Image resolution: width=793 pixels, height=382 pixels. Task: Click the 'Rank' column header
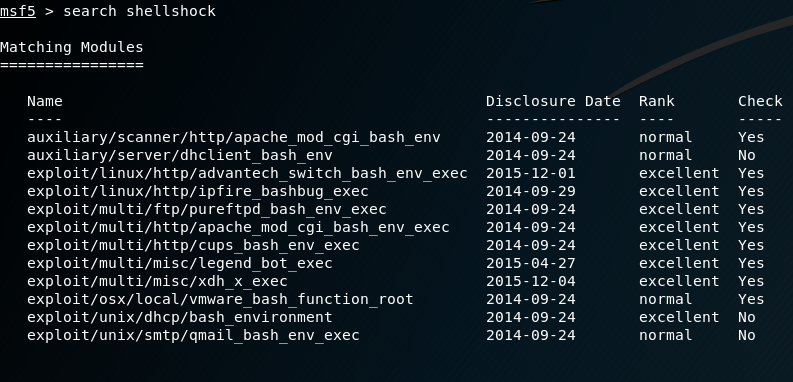pyautogui.click(x=656, y=101)
